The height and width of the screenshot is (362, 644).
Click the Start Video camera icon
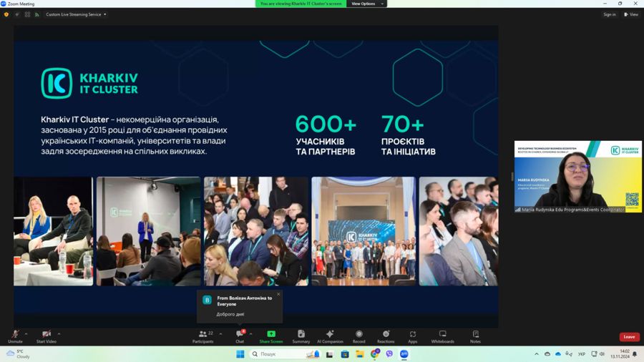point(47,334)
